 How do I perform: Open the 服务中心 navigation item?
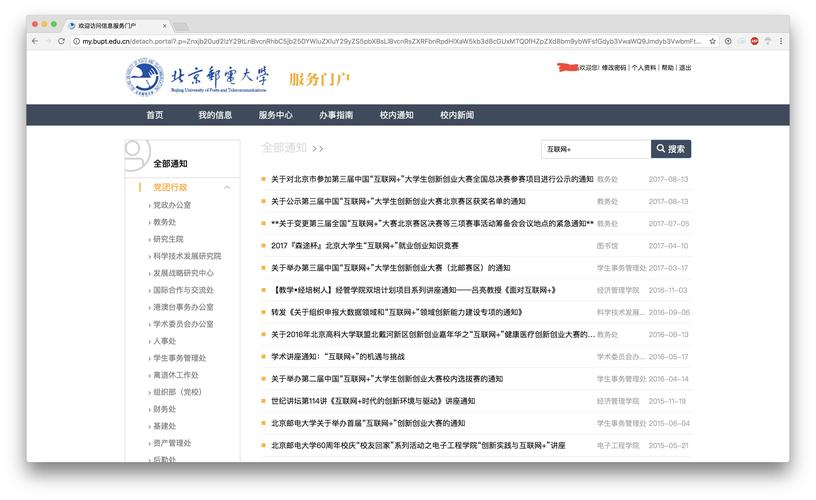point(275,115)
